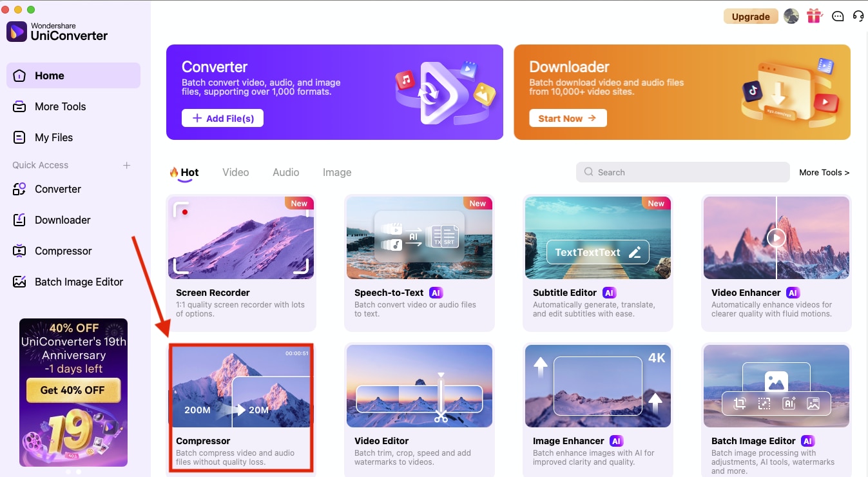Screen dimensions: 868x477
Task: Launch the Converter from Quick Access
Action: [57, 189]
